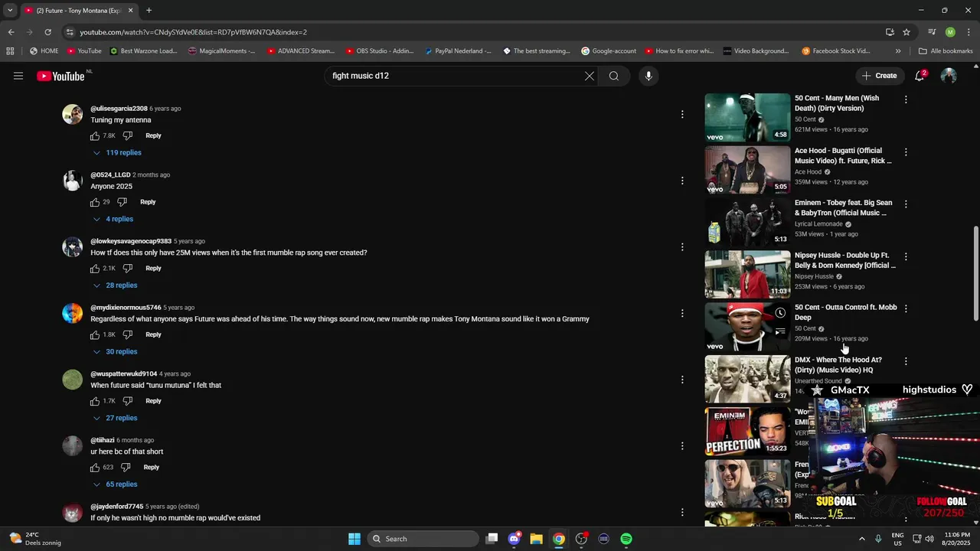Open the 50 Cent Many Men thumbnail

coord(747,118)
